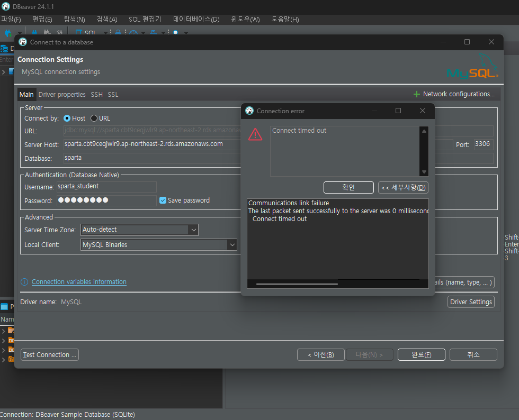Open Connection variables information link
Viewport: 519px width, 420px height.
79,282
